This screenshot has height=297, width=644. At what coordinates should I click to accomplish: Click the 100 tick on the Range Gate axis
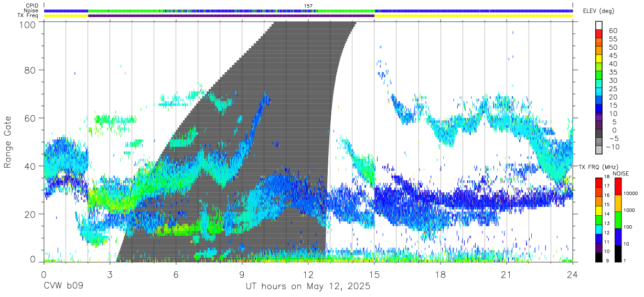[28, 25]
